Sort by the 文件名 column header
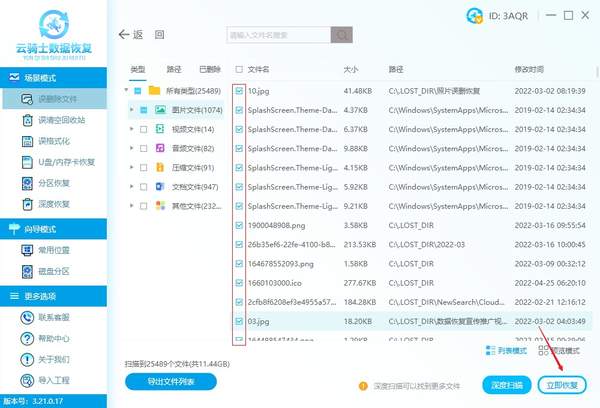600x408 pixels. tap(258, 69)
